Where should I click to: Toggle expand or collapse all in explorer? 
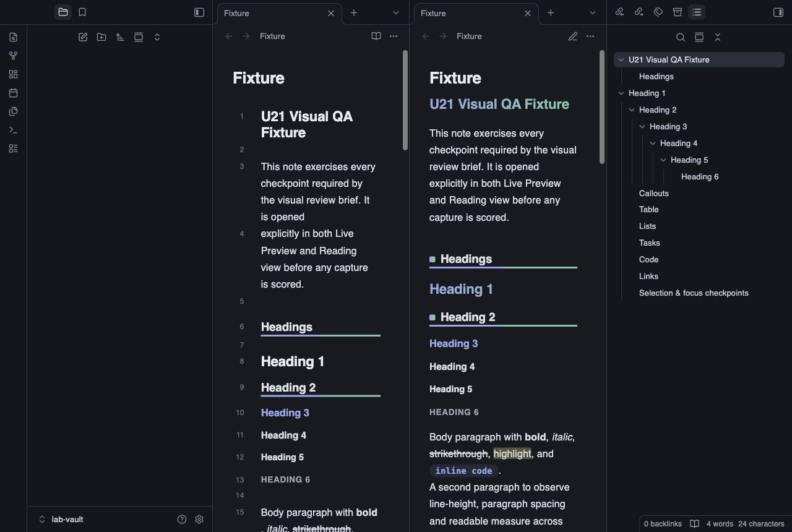pos(157,37)
